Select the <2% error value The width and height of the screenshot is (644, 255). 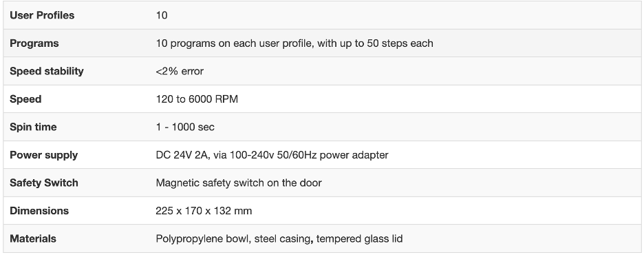(180, 71)
